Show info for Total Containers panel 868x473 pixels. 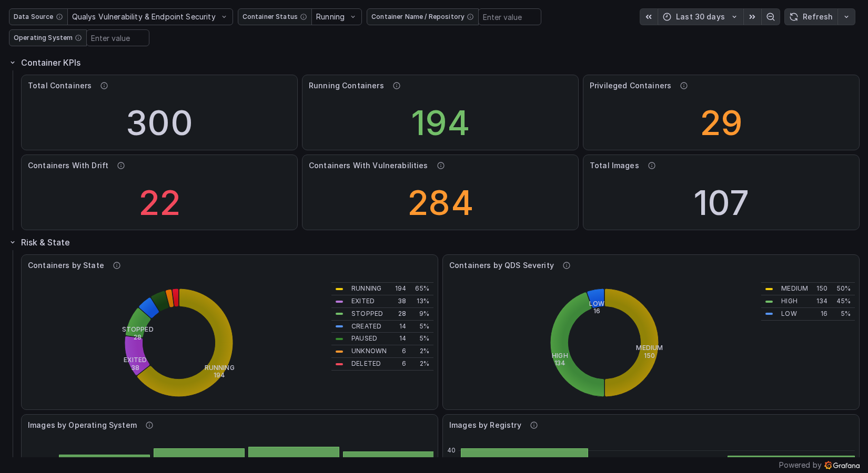[104, 86]
